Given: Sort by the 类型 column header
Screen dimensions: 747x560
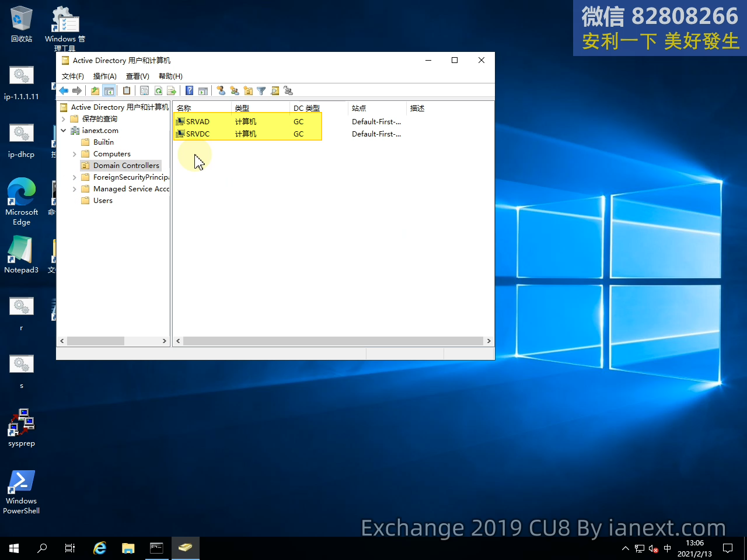Looking at the screenshot, I should (260, 108).
